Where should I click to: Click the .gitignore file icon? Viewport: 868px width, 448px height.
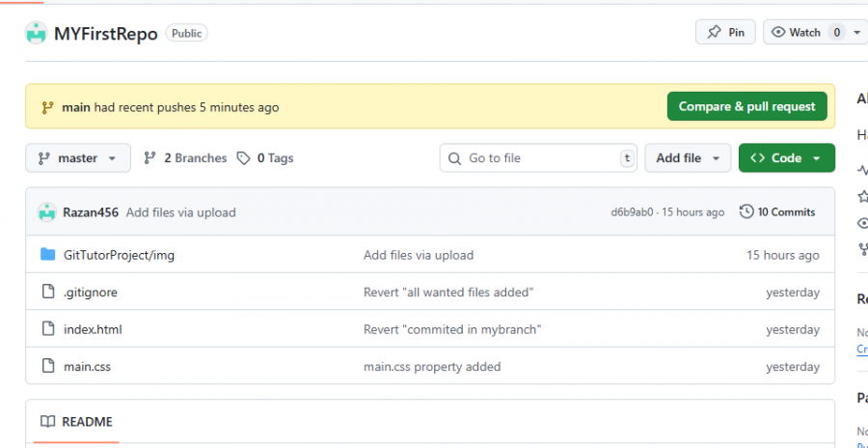(48, 293)
